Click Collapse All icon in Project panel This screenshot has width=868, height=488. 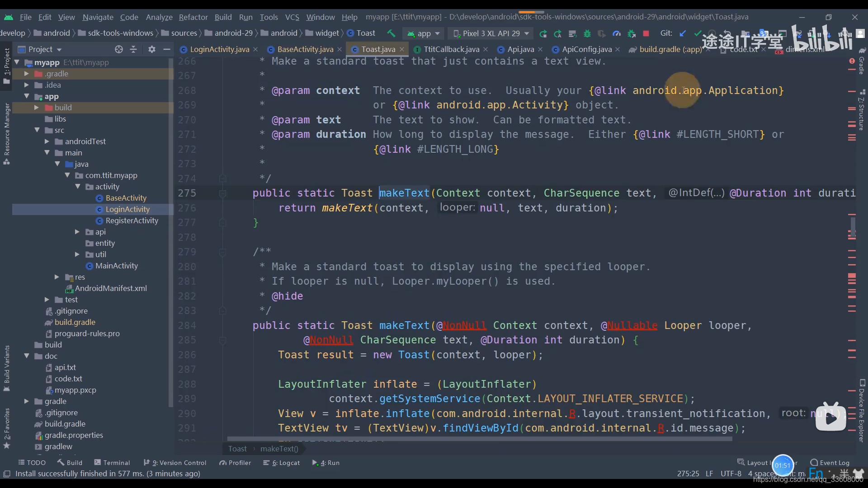tap(133, 49)
